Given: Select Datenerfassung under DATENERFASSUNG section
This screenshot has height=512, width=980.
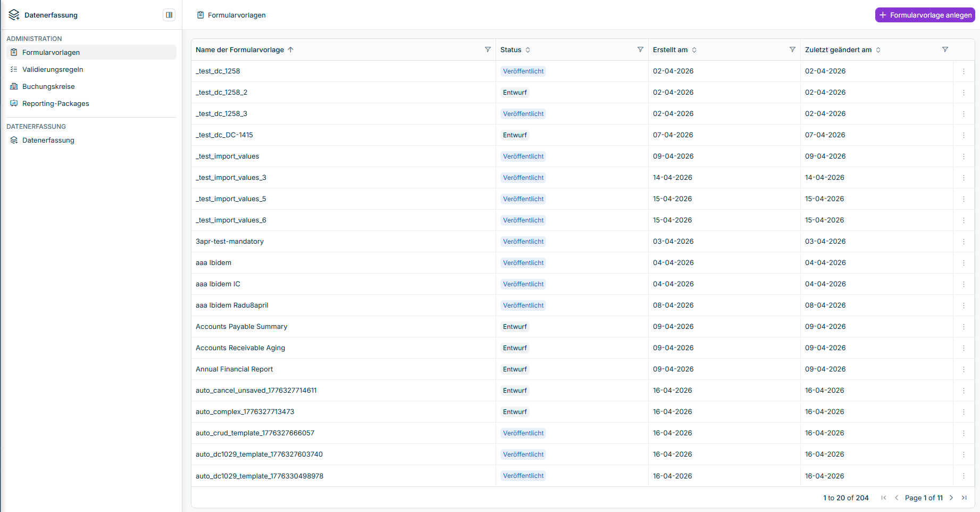Looking at the screenshot, I should coord(48,140).
